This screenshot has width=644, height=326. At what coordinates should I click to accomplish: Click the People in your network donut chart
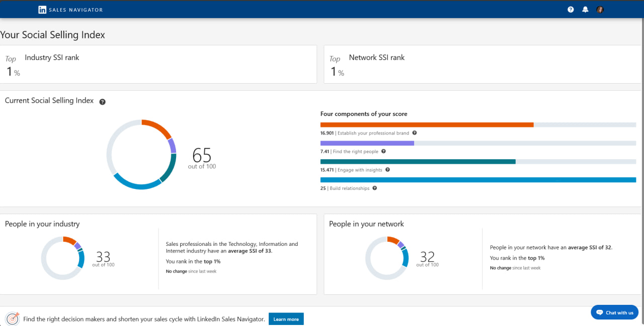(387, 258)
